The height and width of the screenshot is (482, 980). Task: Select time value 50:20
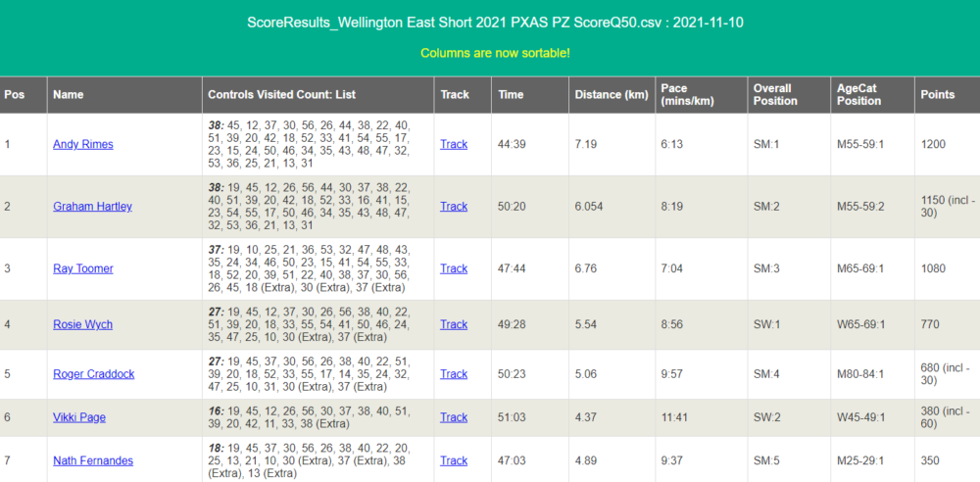click(x=512, y=207)
